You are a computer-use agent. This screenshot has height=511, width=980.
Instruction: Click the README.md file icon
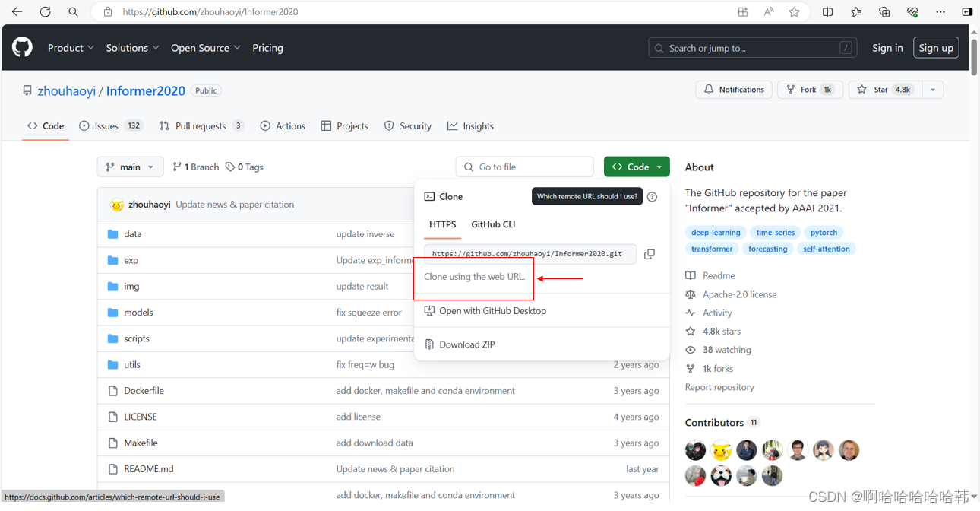click(113, 469)
